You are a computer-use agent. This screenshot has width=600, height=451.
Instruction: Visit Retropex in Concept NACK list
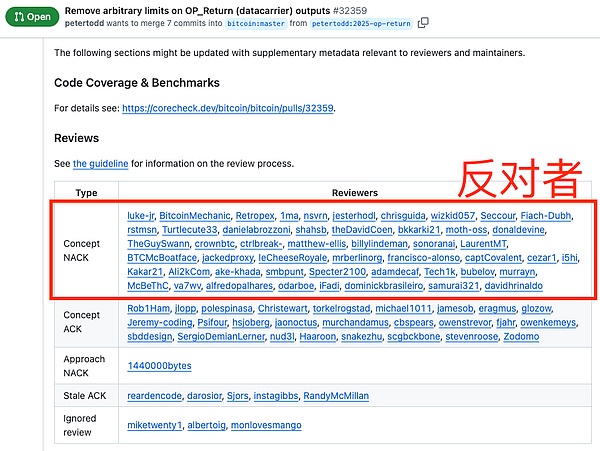tap(254, 215)
